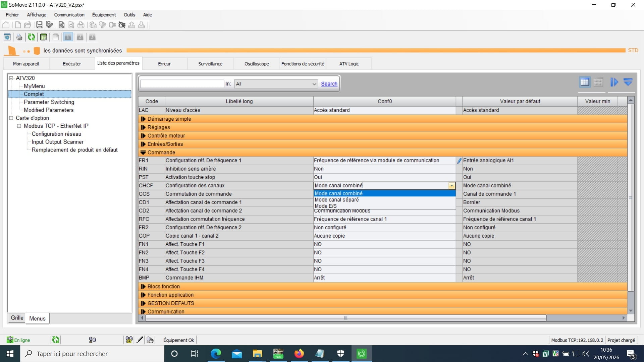Click the home icon in the top toolbar
This screenshot has width=644, height=362.
pos(6,25)
